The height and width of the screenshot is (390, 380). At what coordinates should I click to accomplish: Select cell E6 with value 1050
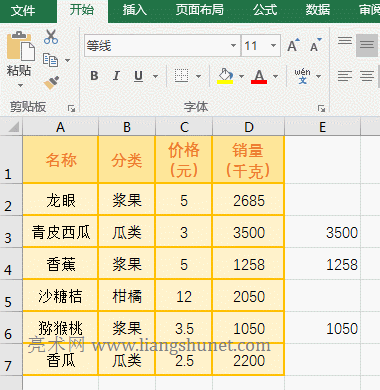click(322, 328)
